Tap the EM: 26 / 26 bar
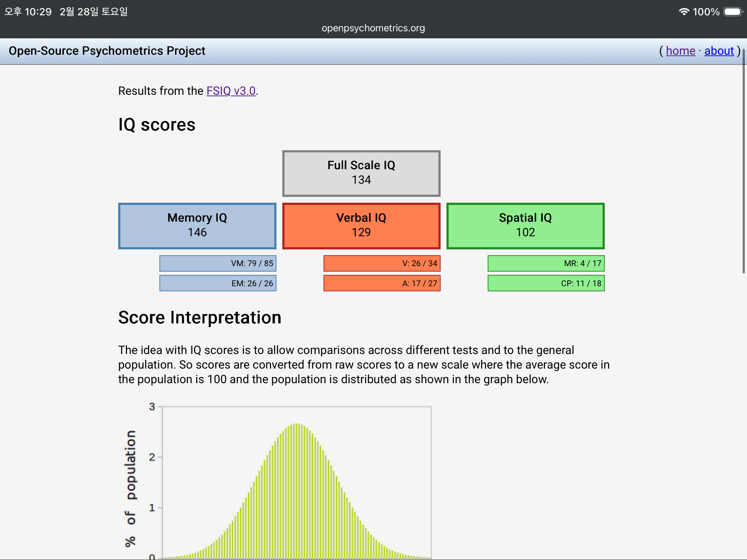Image resolution: width=747 pixels, height=560 pixels. [218, 283]
